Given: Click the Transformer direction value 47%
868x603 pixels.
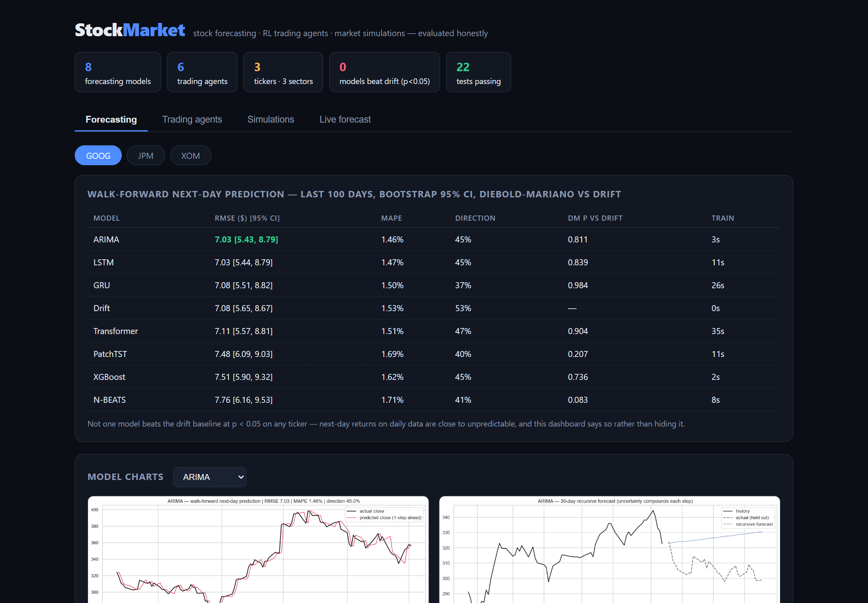Looking at the screenshot, I should (x=463, y=331).
